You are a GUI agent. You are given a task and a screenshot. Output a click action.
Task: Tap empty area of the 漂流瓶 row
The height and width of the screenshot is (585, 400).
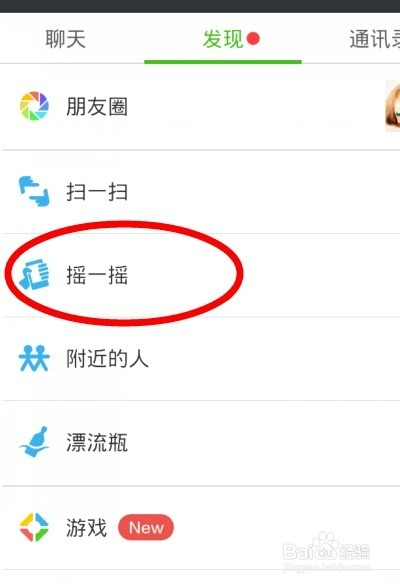click(261, 442)
